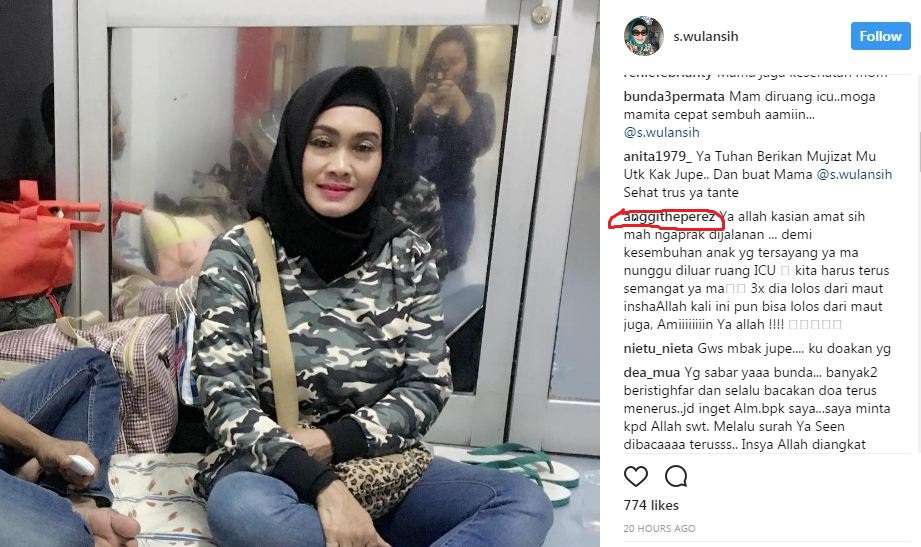Open anita1979_ commenter profile
The width and height of the screenshot is (921, 547).
[657, 156]
